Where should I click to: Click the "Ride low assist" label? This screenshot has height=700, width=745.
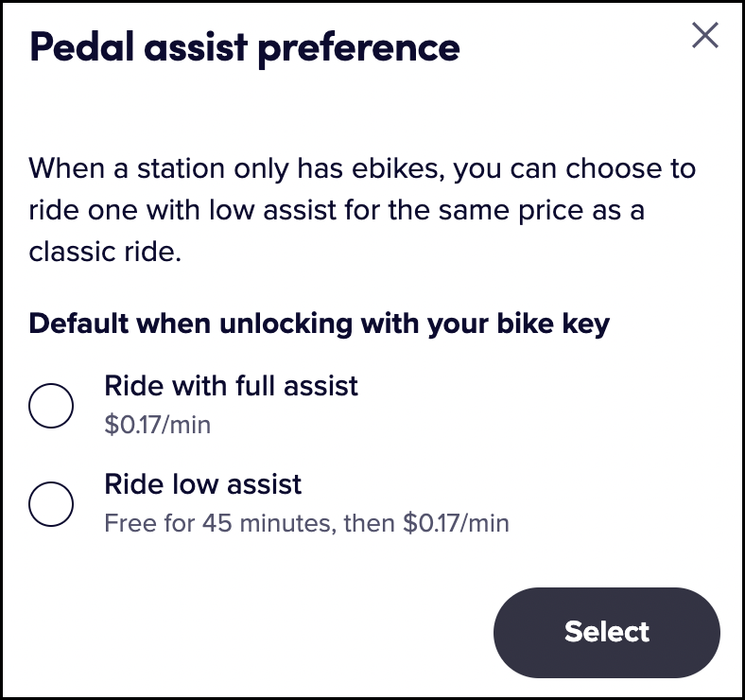tap(202, 484)
